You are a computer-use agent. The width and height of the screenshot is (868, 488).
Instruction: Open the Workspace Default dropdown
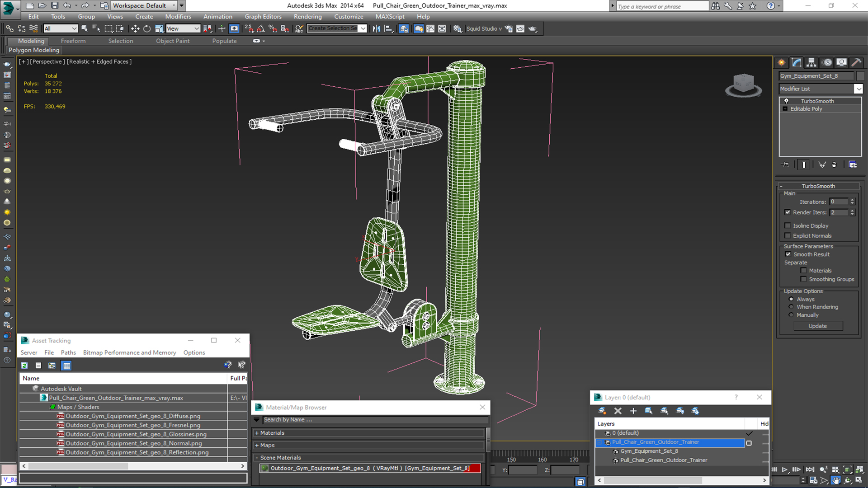coord(174,5)
